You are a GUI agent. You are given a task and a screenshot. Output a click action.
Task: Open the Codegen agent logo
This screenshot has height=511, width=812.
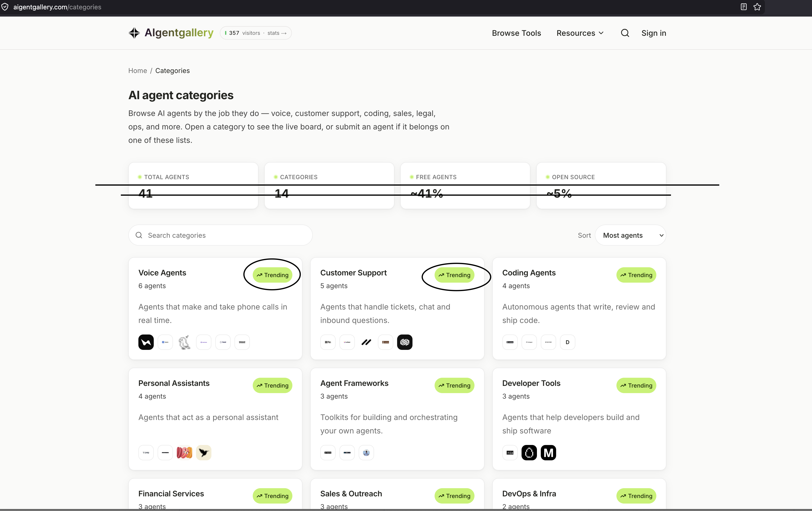(529, 342)
